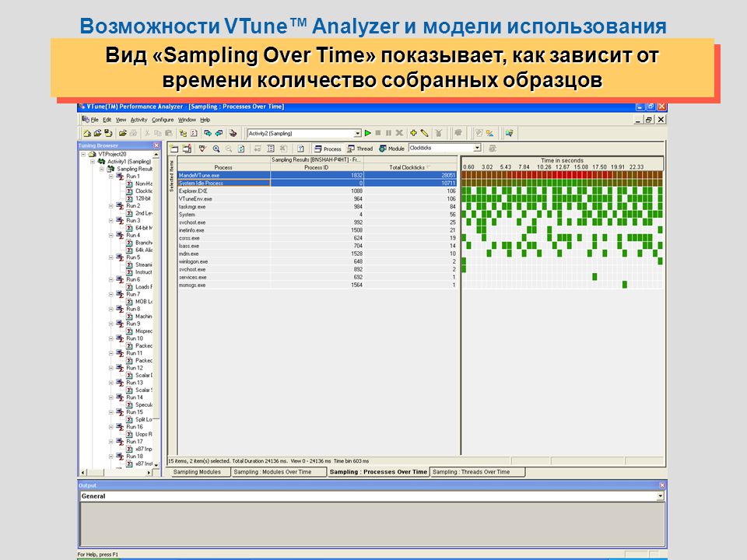This screenshot has height=560, width=747.
Task: Click the Cut scissors icon
Action: click(x=147, y=133)
